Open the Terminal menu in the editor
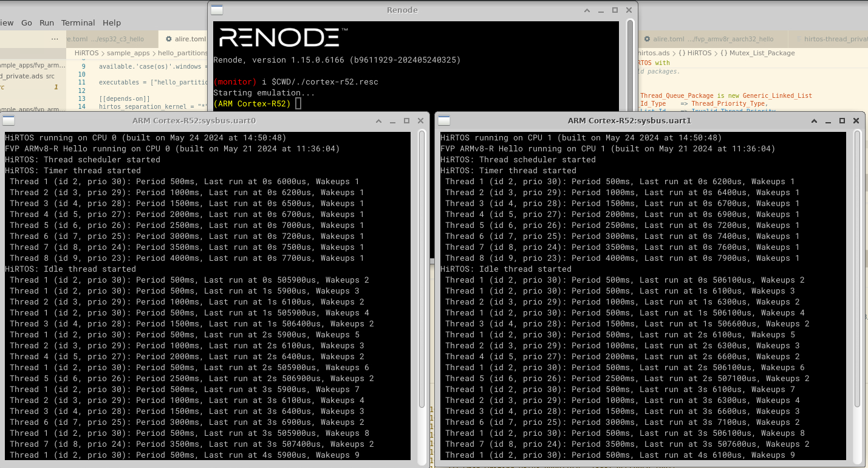Screen dimensions: 868x468 78,22
